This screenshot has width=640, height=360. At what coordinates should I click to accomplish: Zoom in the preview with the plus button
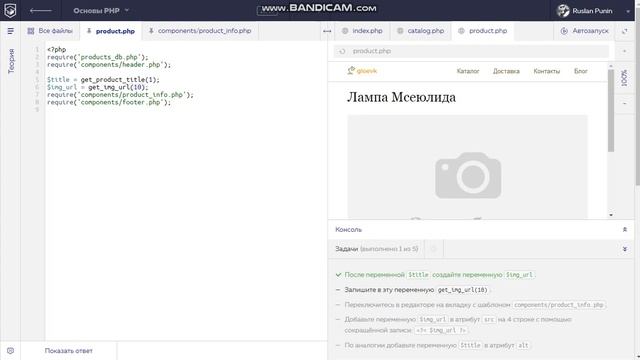point(624,51)
